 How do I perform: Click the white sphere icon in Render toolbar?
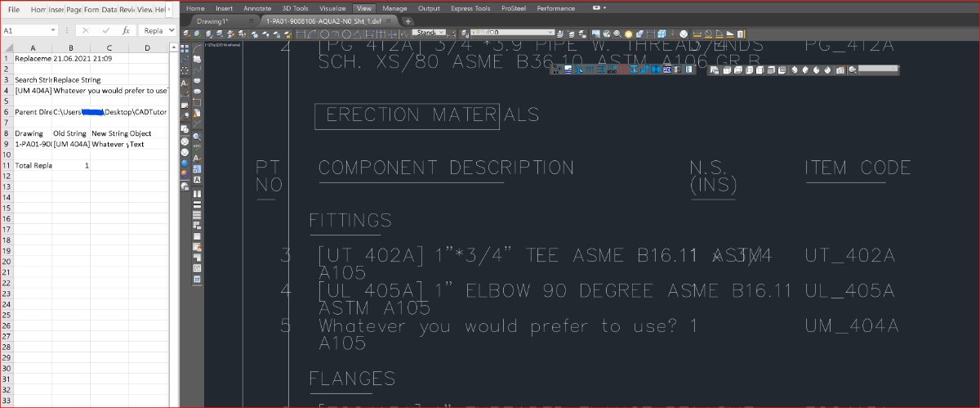coord(684,34)
